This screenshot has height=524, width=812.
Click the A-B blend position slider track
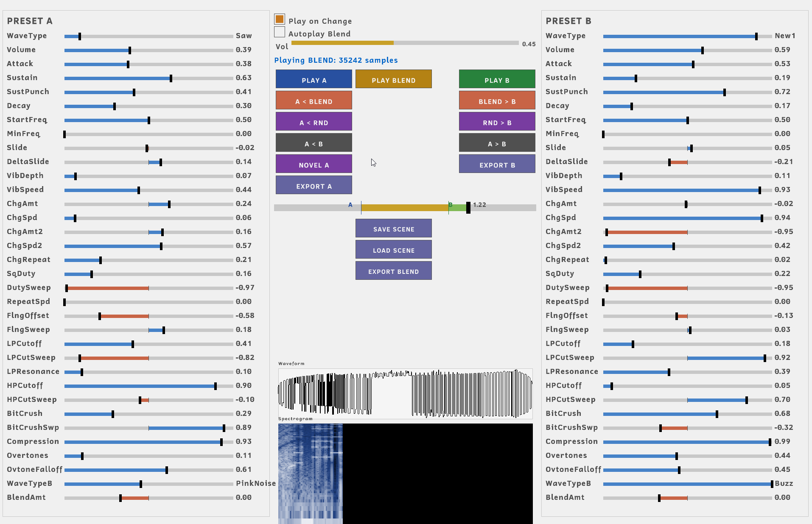tap(405, 207)
